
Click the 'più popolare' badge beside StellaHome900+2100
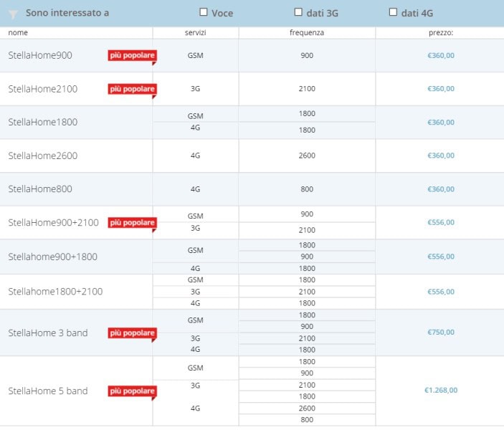click(x=132, y=223)
